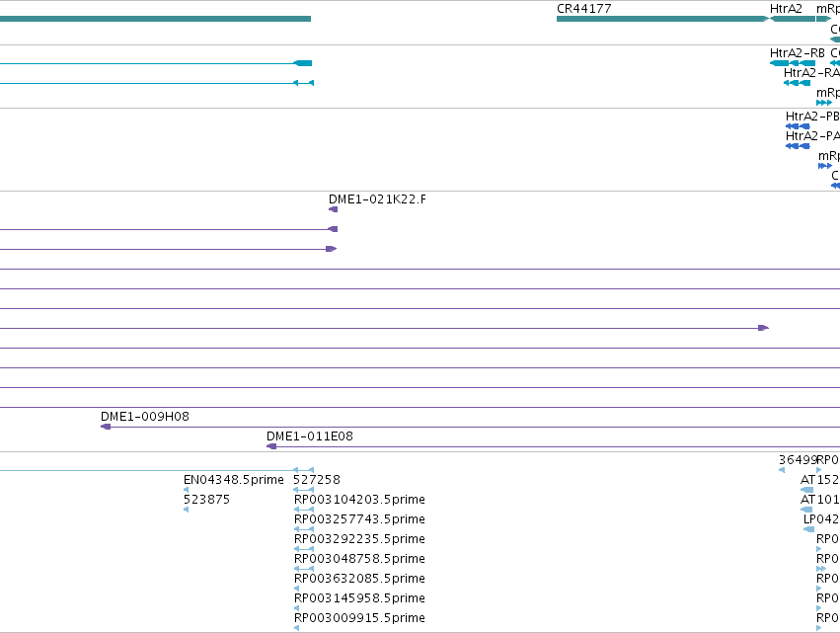Select RP003292235.5prime EST
This screenshot has height=633, width=840.
pos(304,549)
